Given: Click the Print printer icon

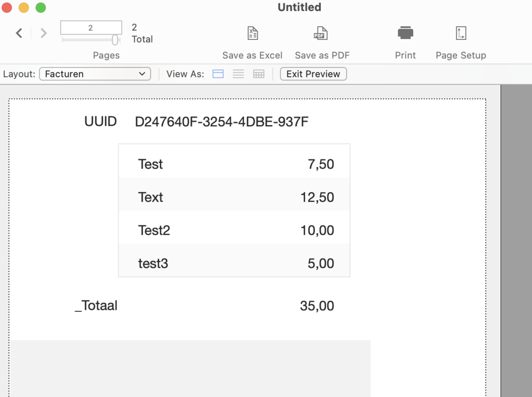Looking at the screenshot, I should tap(405, 33).
